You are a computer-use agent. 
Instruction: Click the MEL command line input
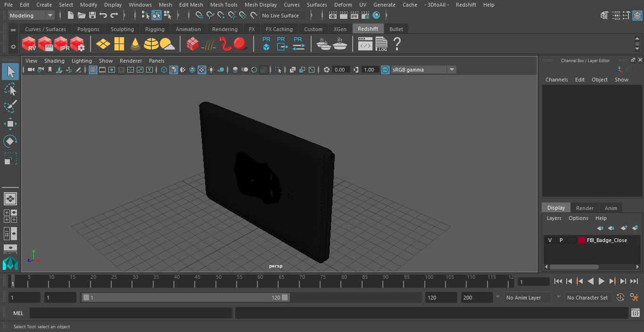click(x=131, y=313)
